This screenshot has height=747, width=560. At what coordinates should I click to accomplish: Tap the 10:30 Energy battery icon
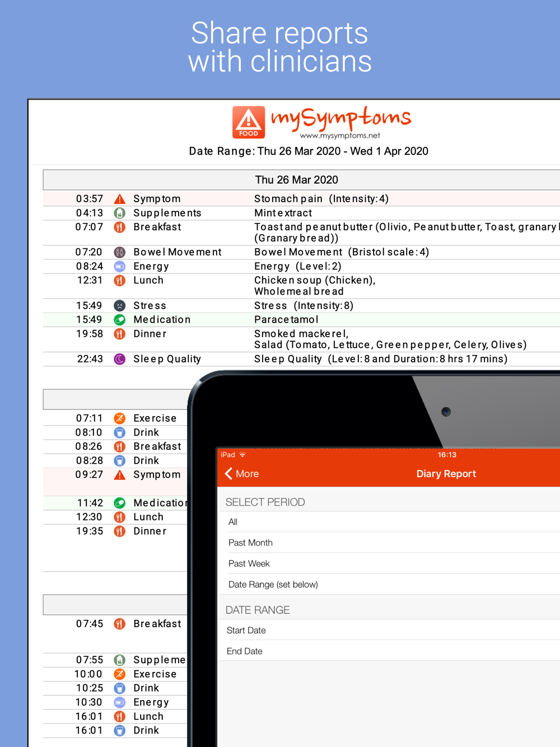coord(119,702)
